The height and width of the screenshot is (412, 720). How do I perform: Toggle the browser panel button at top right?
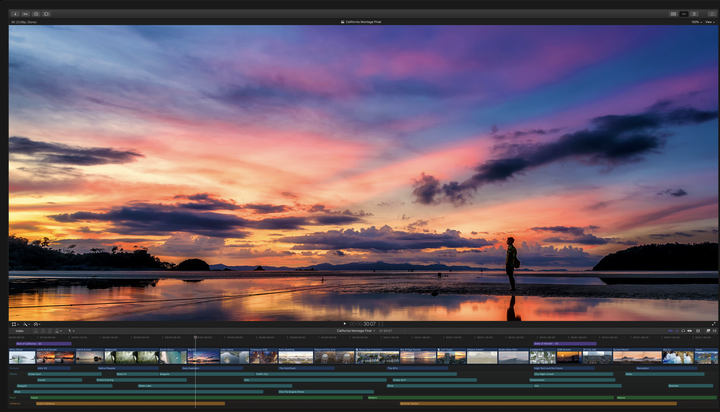coord(673,14)
